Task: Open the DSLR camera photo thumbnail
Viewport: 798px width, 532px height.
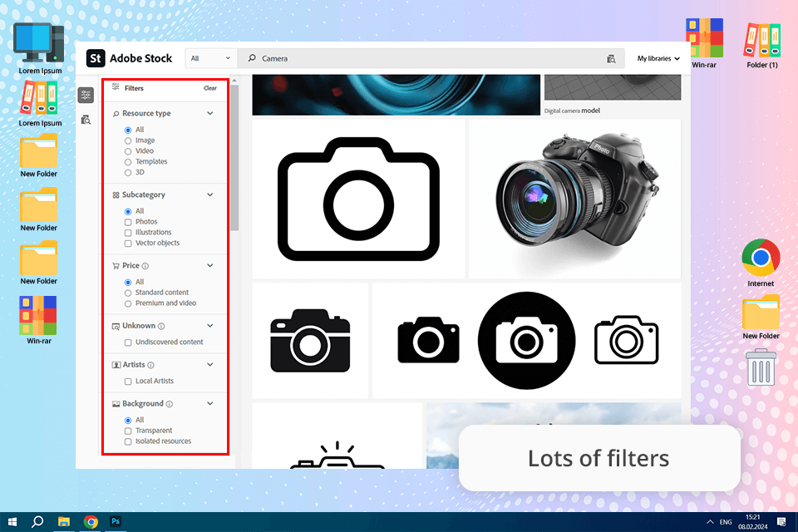Action: pyautogui.click(x=574, y=199)
